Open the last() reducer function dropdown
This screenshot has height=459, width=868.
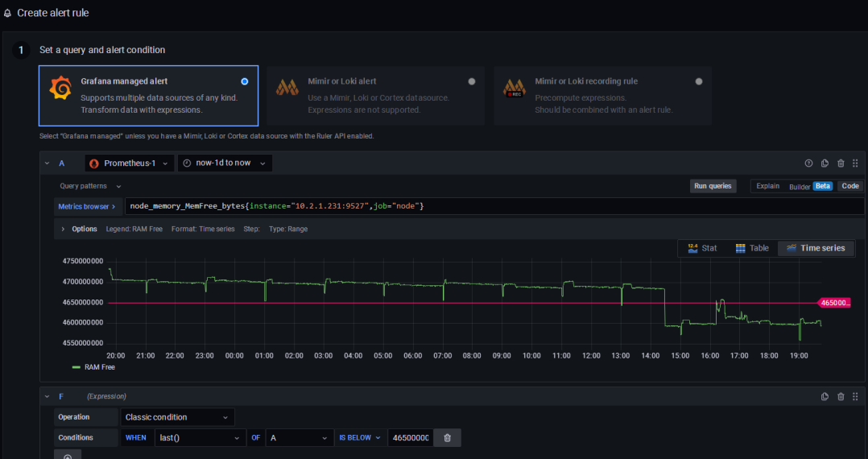[200, 438]
